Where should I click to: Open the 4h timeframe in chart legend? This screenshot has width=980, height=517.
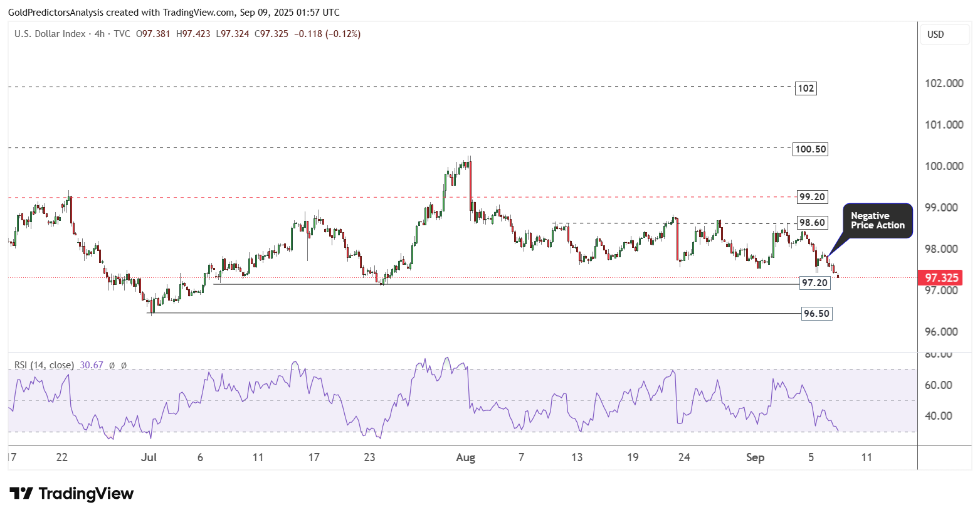click(100, 34)
